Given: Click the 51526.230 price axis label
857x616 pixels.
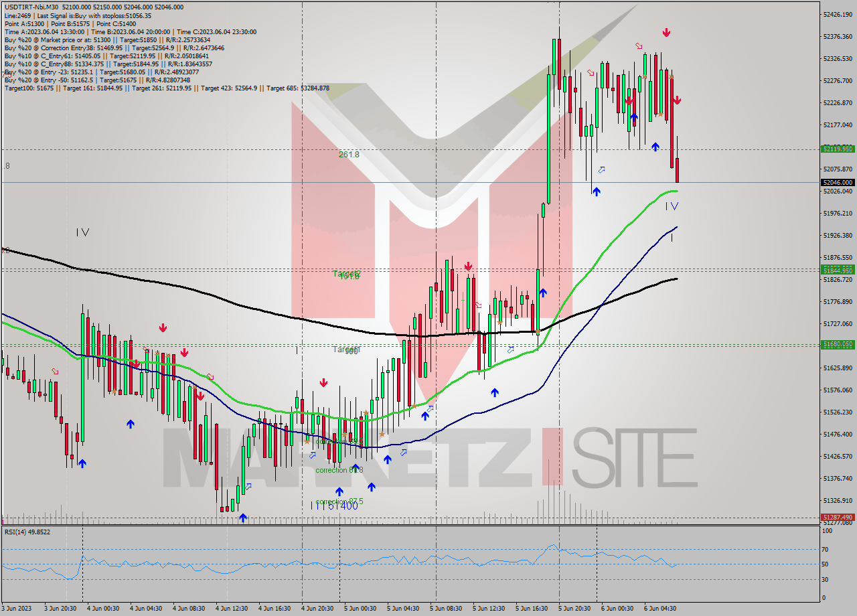Looking at the screenshot, I should tap(837, 412).
